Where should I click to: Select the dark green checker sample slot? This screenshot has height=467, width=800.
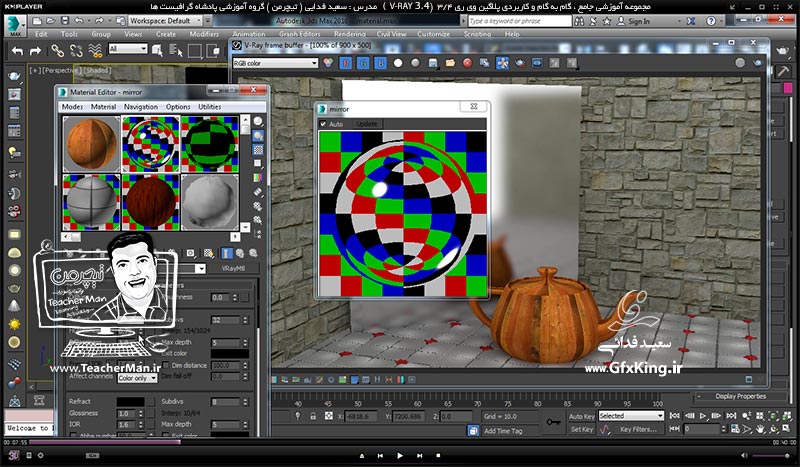click(x=210, y=144)
